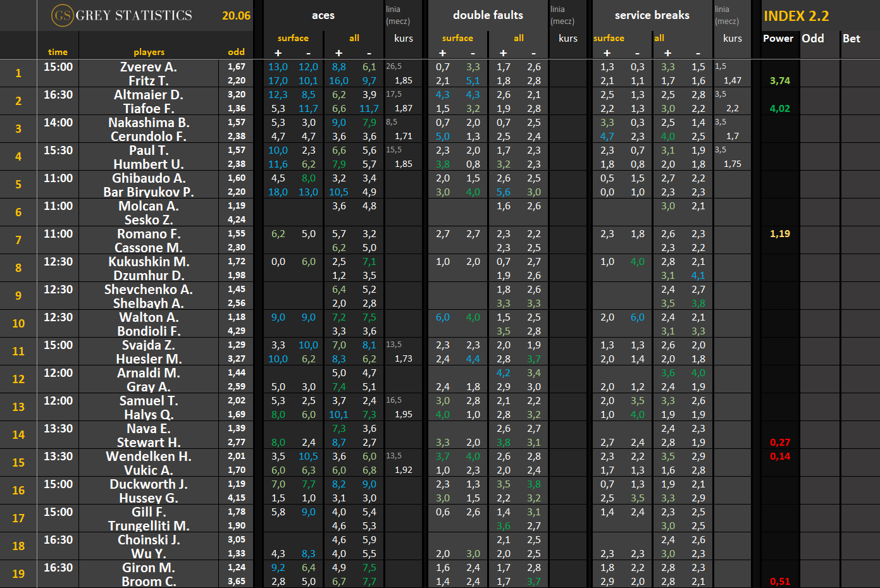Click the green 4,02 Power value
Image resolution: width=880 pixels, height=588 pixels.
point(779,108)
